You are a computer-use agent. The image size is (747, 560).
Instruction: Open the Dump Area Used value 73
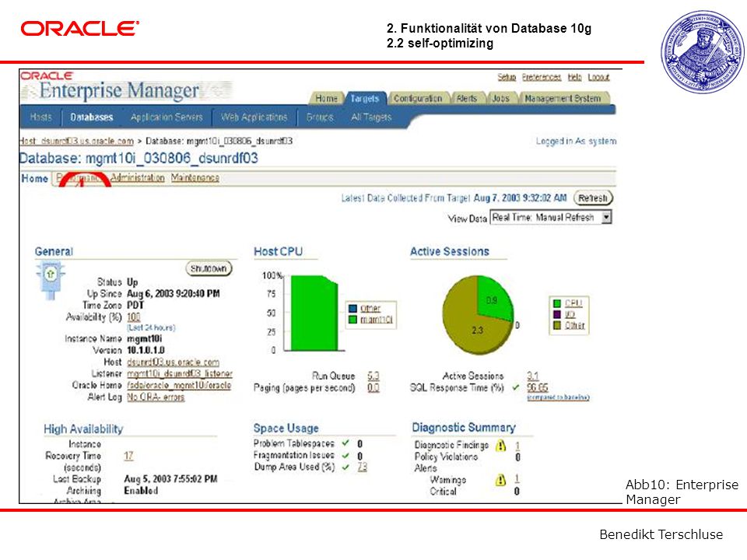pyautogui.click(x=363, y=467)
